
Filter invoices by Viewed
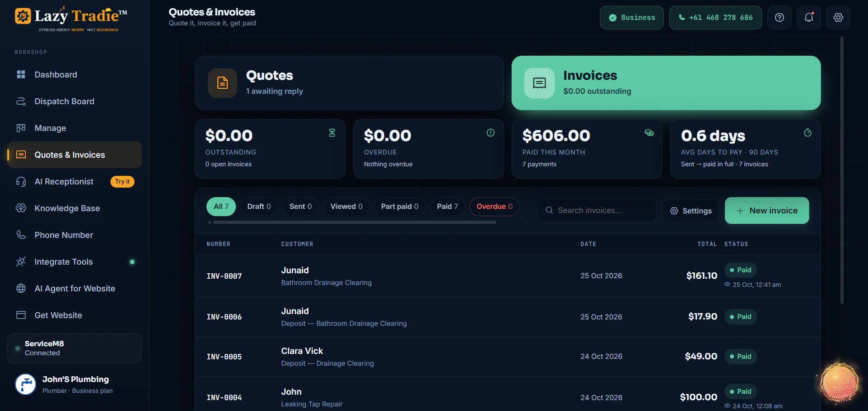click(346, 207)
